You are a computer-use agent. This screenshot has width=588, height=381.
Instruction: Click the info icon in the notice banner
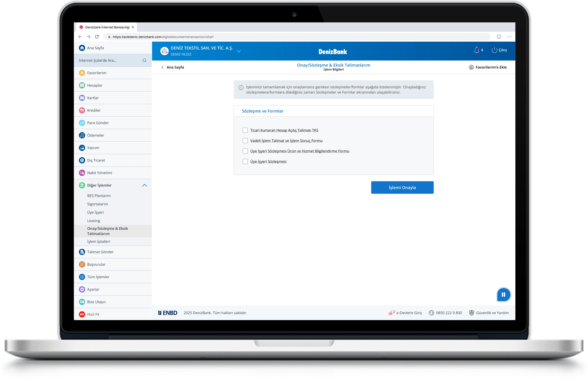tap(241, 87)
